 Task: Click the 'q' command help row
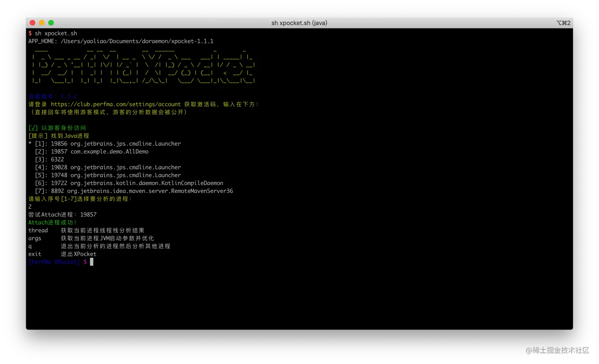pyautogui.click(x=99, y=246)
